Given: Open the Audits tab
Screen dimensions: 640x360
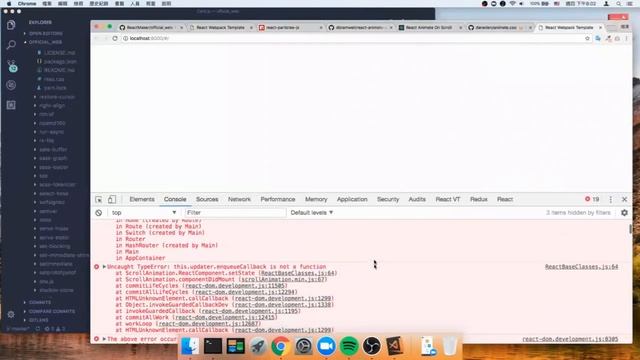Looking at the screenshot, I should click(417, 199).
